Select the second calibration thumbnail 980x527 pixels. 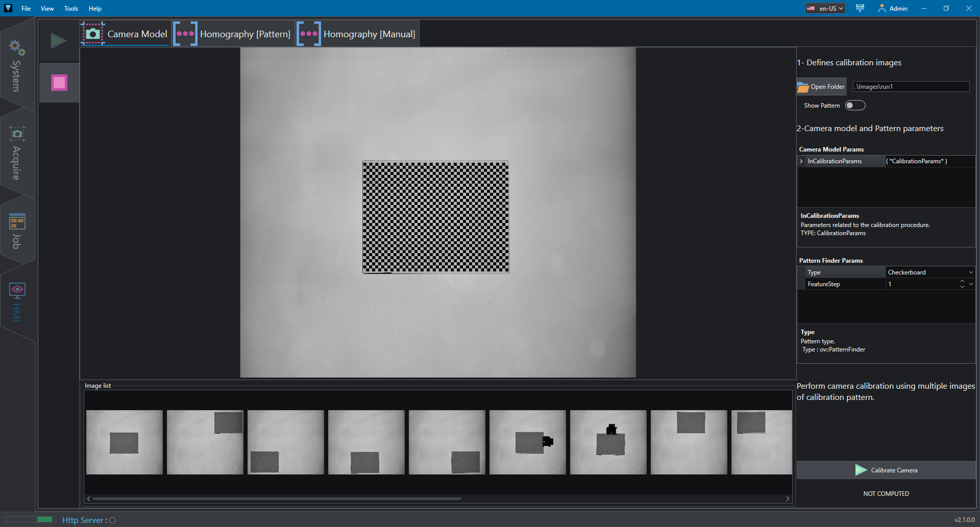pos(205,442)
